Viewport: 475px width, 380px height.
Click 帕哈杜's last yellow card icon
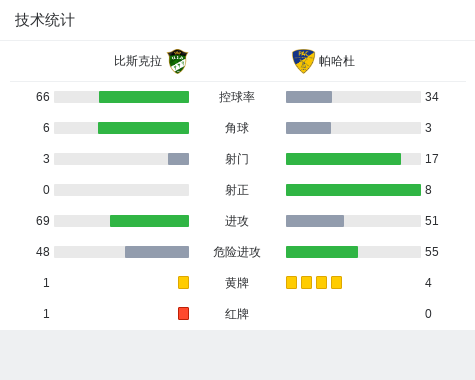pyautogui.click(x=336, y=282)
